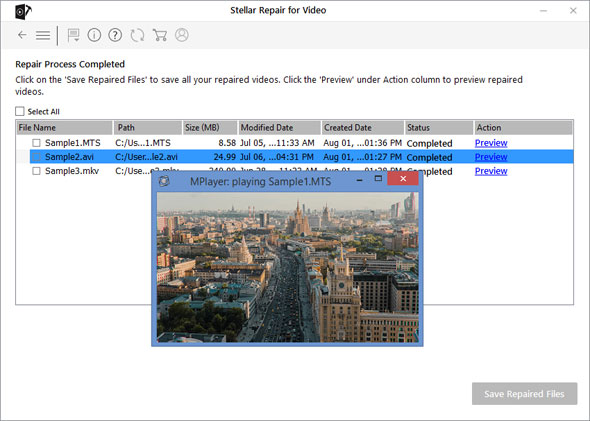Viewport: 590px width, 421px height.
Task: Sort by Created Date column header
Action: [363, 128]
